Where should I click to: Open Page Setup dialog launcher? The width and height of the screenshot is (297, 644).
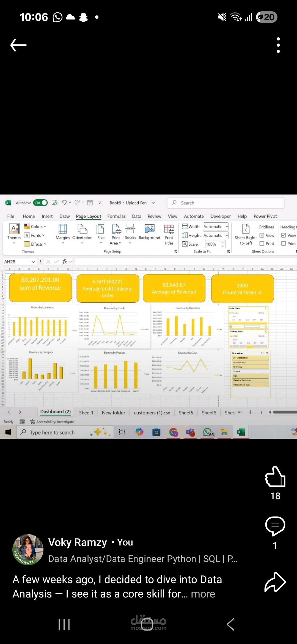pos(176,252)
